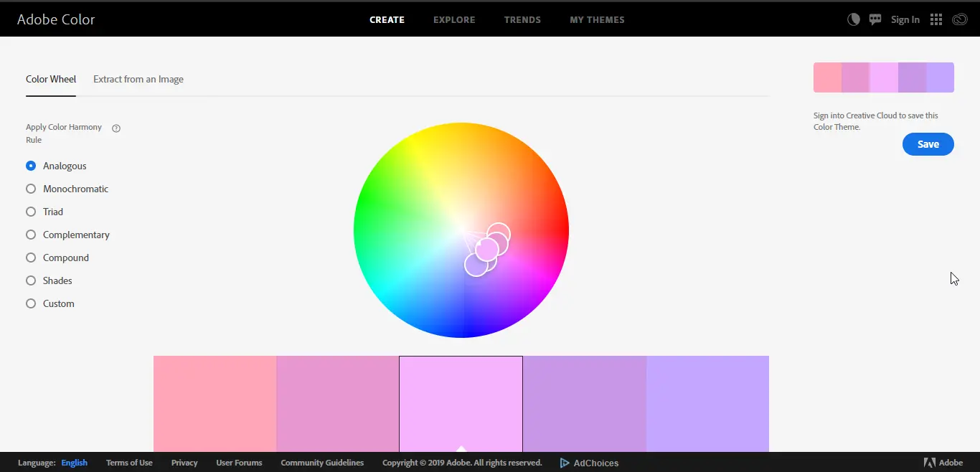The height and width of the screenshot is (472, 980).
Task: Open the Privacy footer link
Action: [184, 463]
